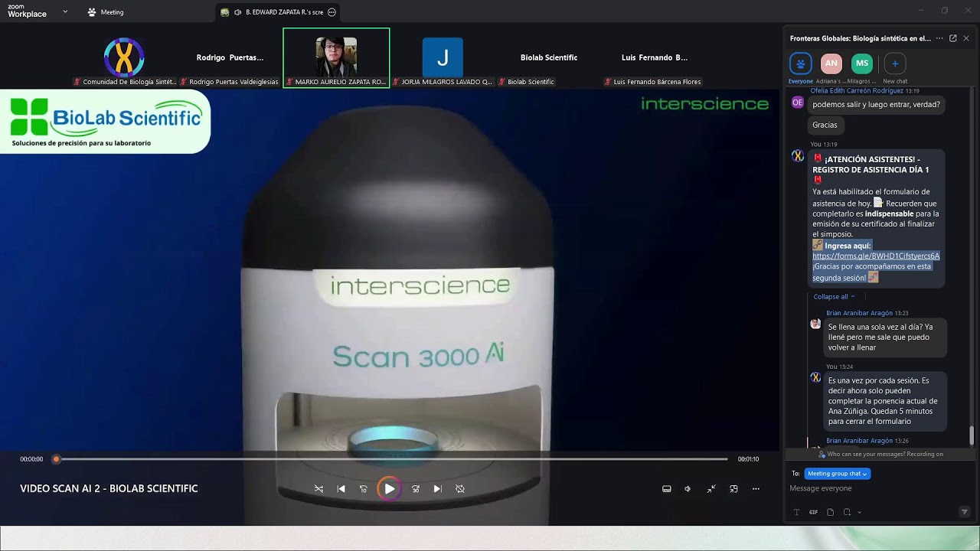
Task: Collapse all thread replies
Action: point(834,297)
